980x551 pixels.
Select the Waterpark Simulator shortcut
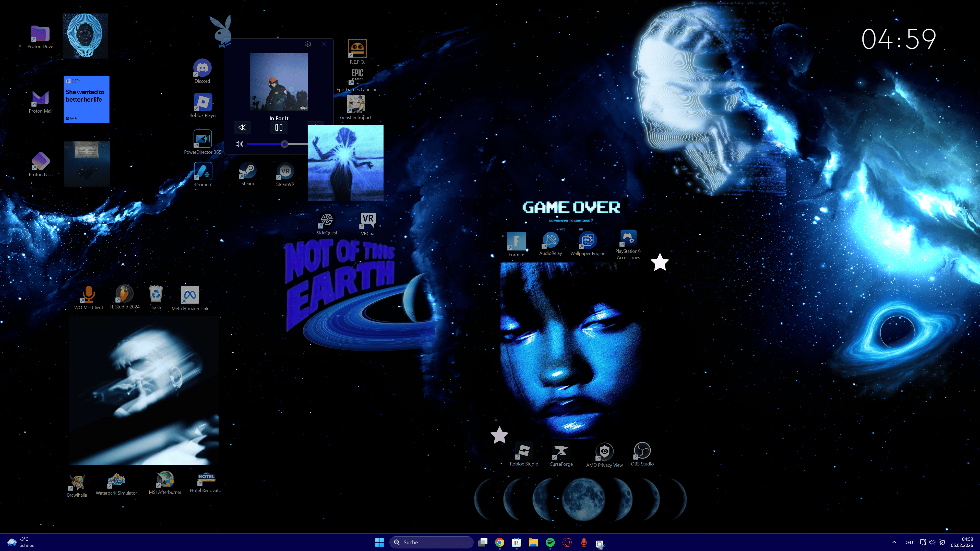[116, 484]
